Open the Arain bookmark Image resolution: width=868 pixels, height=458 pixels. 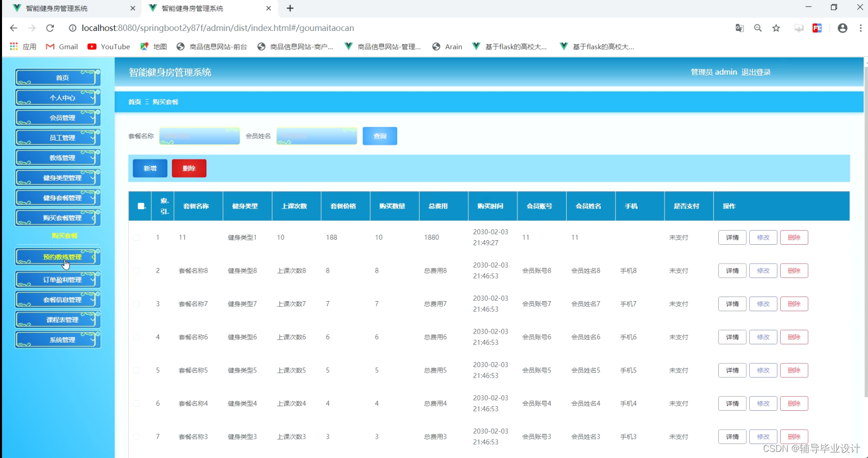(x=447, y=46)
